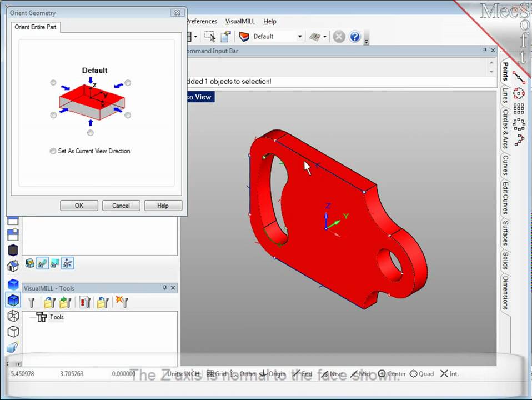Click the tool icon with orange burst
Image resolution: width=532 pixels, height=400 pixels.
[122, 301]
